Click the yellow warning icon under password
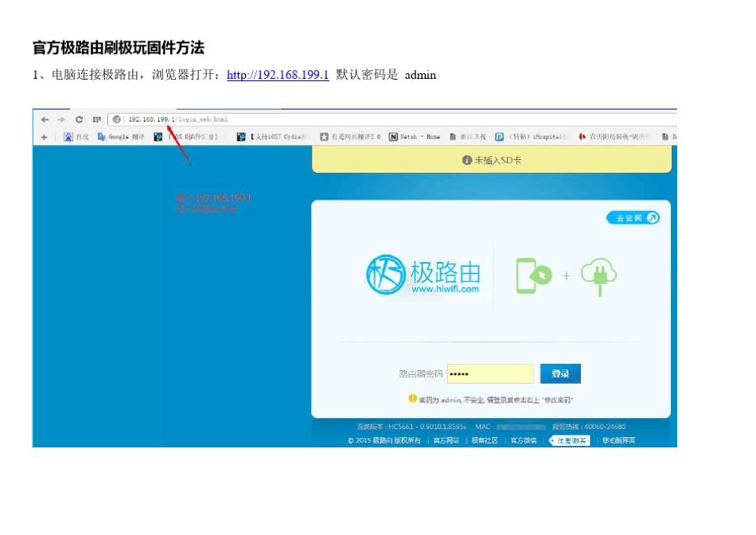Viewport: 756px width, 535px height. 412,399
